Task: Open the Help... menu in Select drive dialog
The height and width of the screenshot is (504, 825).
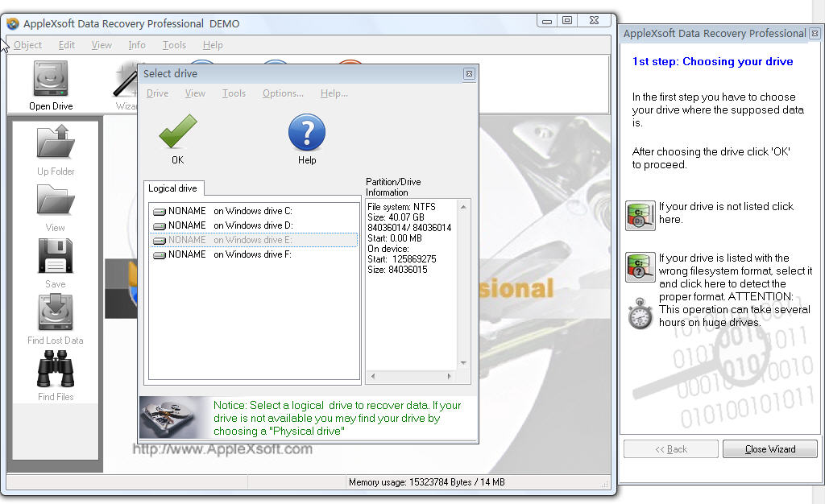Action: (x=334, y=93)
